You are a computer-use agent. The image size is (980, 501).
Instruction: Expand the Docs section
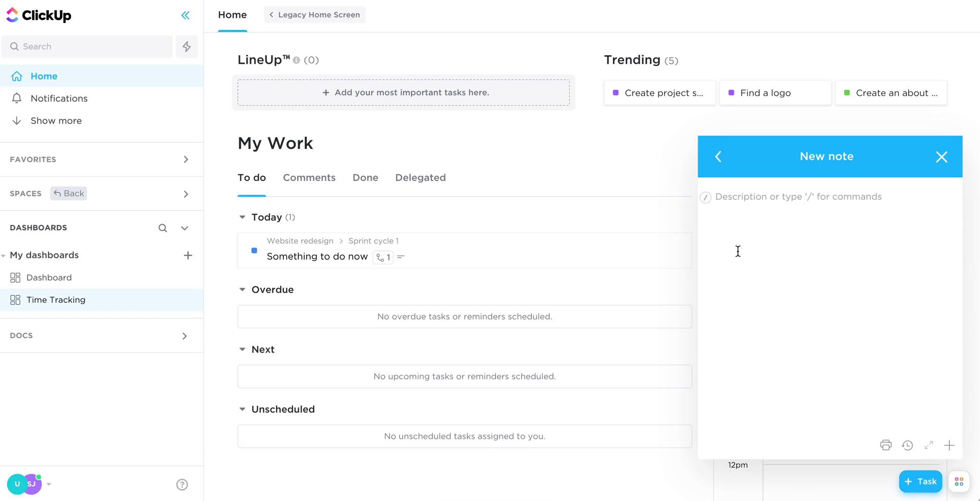coord(185,336)
